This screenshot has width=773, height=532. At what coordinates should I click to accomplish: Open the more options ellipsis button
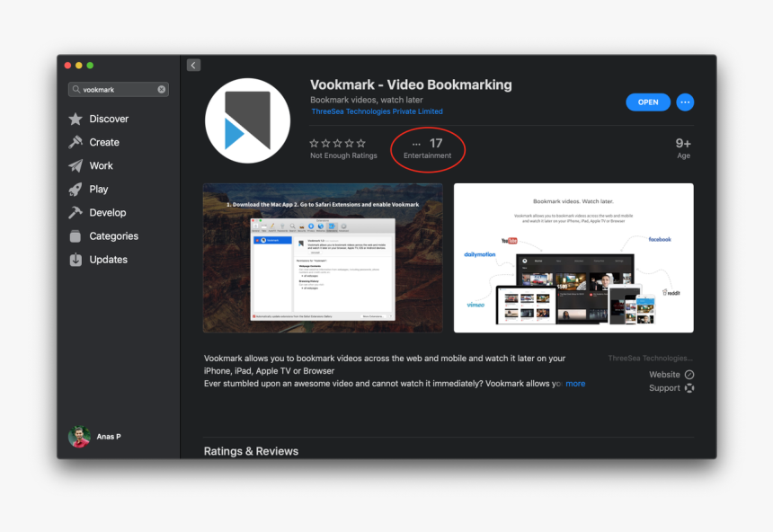coord(685,102)
